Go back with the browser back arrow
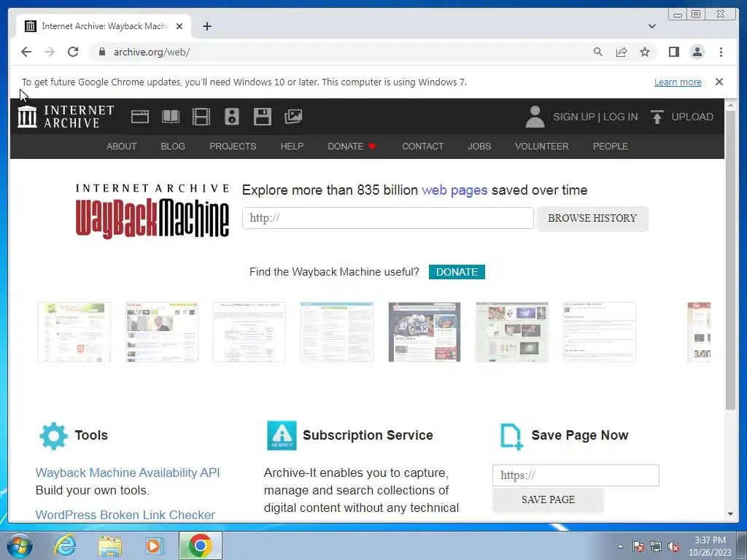 pos(26,52)
